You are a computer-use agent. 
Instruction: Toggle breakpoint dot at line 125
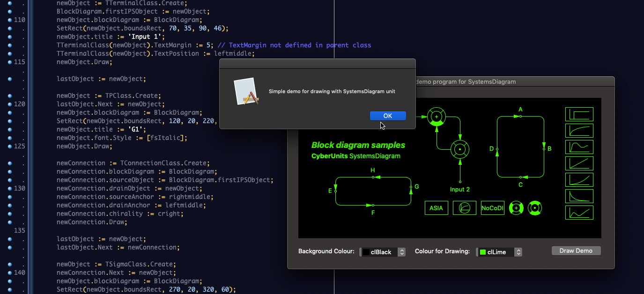click(x=10, y=146)
